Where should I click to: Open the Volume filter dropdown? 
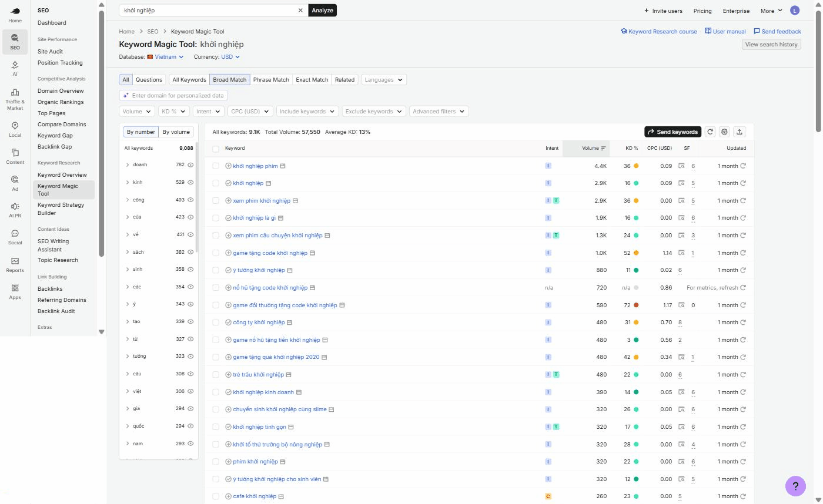point(137,112)
